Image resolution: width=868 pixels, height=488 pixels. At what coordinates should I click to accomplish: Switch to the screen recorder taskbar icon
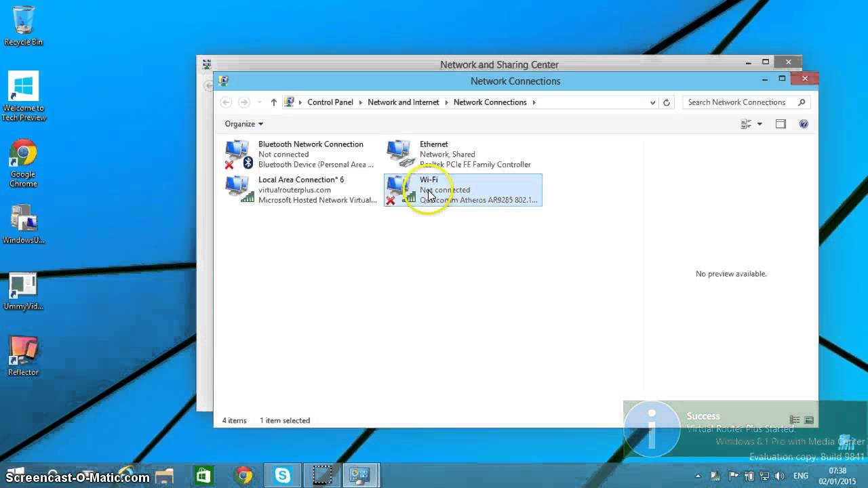coord(321,476)
